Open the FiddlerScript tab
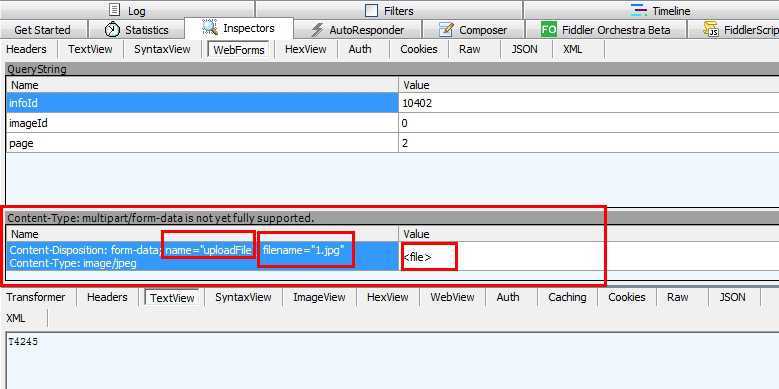This screenshot has height=389, width=779. pyautogui.click(x=733, y=30)
